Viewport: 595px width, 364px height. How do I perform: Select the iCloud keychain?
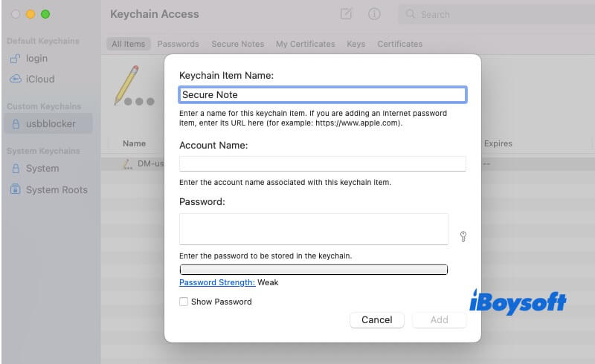click(x=39, y=79)
